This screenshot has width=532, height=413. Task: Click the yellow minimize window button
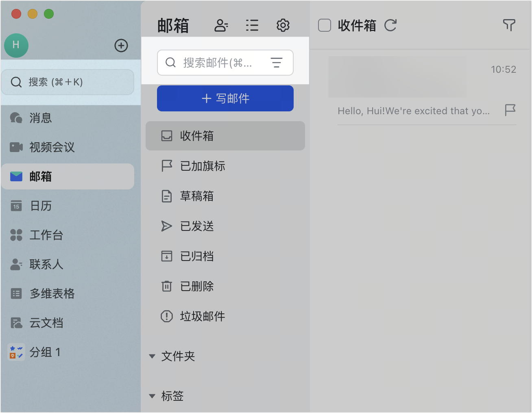33,14
